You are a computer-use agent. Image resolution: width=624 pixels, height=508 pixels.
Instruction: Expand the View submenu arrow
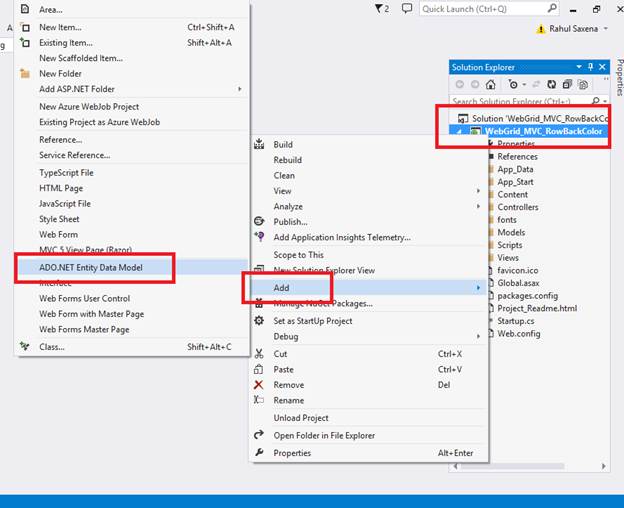click(x=478, y=191)
